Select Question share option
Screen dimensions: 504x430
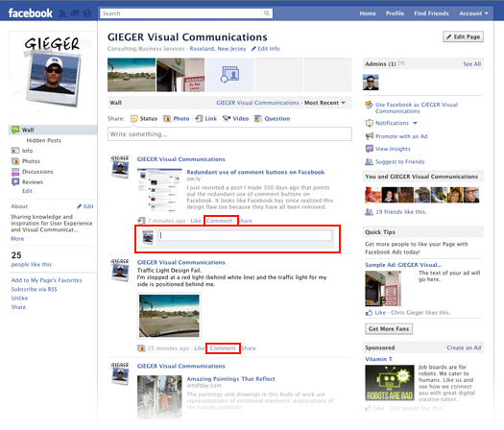tap(273, 119)
